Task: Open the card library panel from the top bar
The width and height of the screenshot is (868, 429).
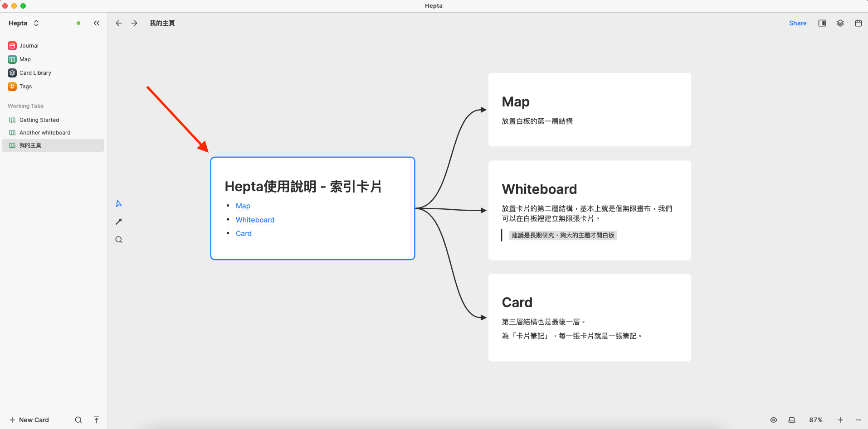Action: (x=840, y=23)
